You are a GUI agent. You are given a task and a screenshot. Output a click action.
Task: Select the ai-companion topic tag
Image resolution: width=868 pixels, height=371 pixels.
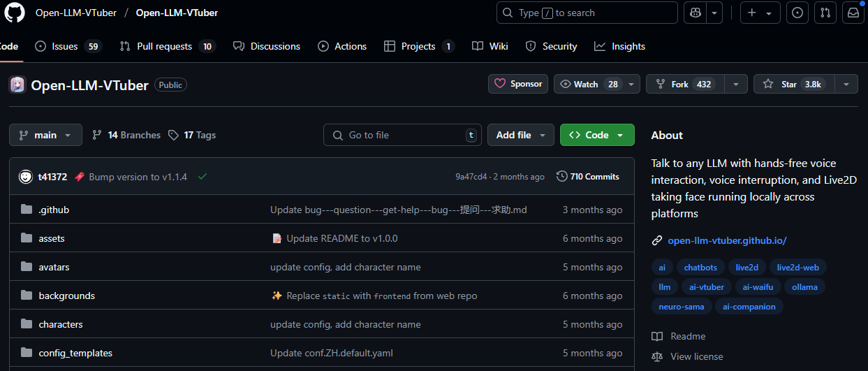[749, 306]
